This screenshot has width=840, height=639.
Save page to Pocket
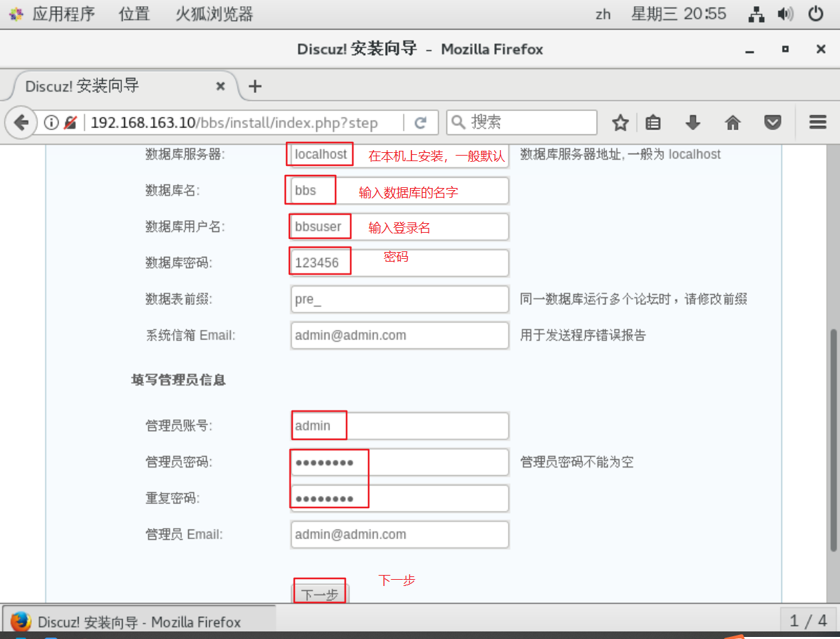[x=773, y=123]
